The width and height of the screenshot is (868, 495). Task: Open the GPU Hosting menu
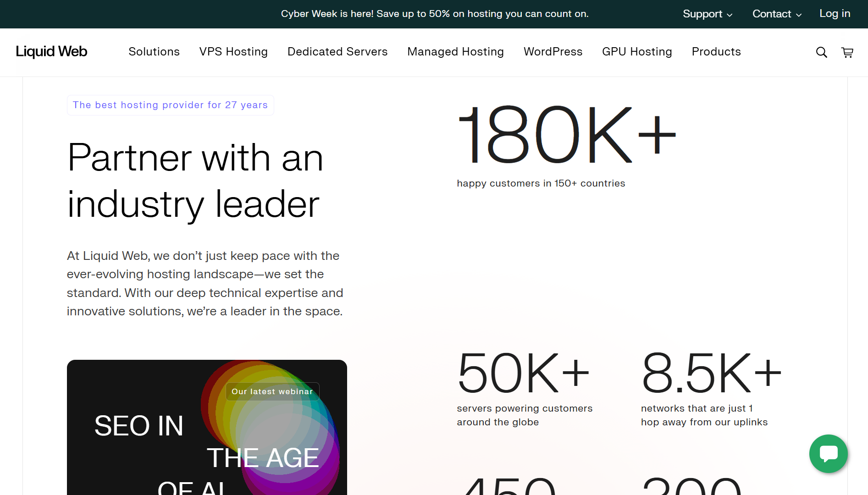point(637,52)
